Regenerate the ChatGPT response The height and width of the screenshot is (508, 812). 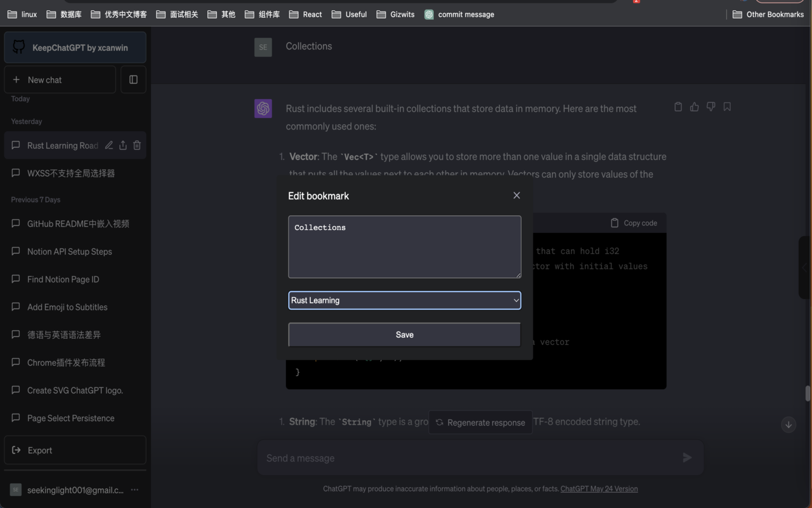pyautogui.click(x=480, y=422)
